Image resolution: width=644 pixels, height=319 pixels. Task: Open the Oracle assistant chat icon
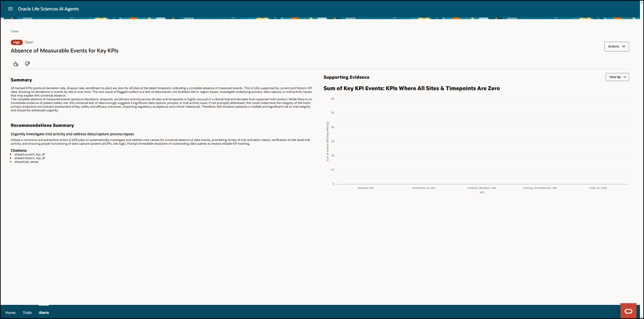(628, 311)
